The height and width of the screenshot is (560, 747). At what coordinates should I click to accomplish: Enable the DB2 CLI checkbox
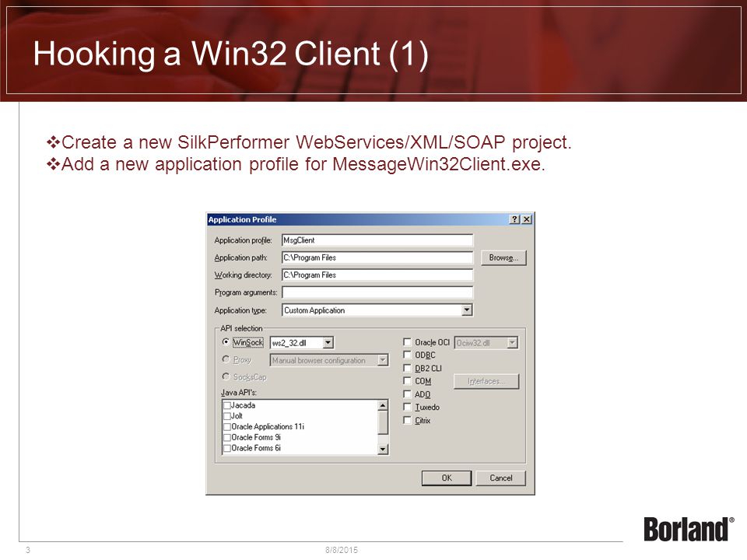(407, 368)
